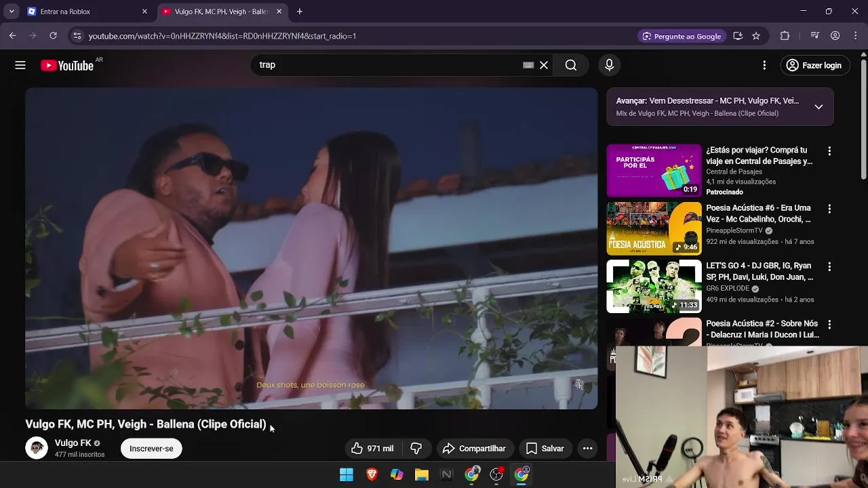868x488 pixels.
Task: Install app icon in address bar
Action: (738, 36)
